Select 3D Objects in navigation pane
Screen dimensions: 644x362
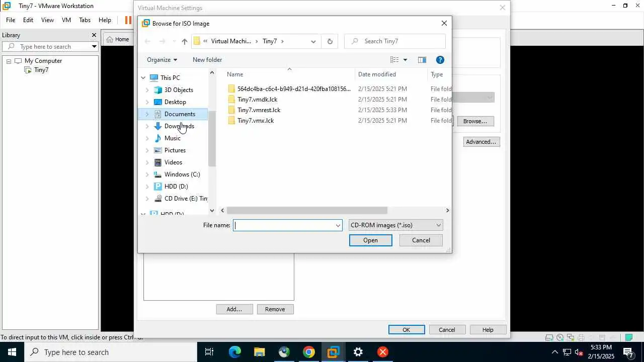click(x=179, y=90)
